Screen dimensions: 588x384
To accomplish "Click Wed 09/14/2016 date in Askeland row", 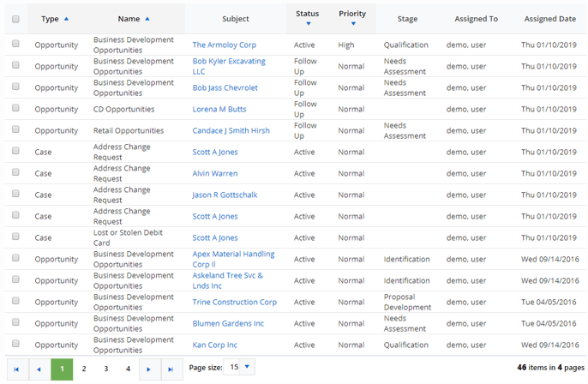I will 549,280.
